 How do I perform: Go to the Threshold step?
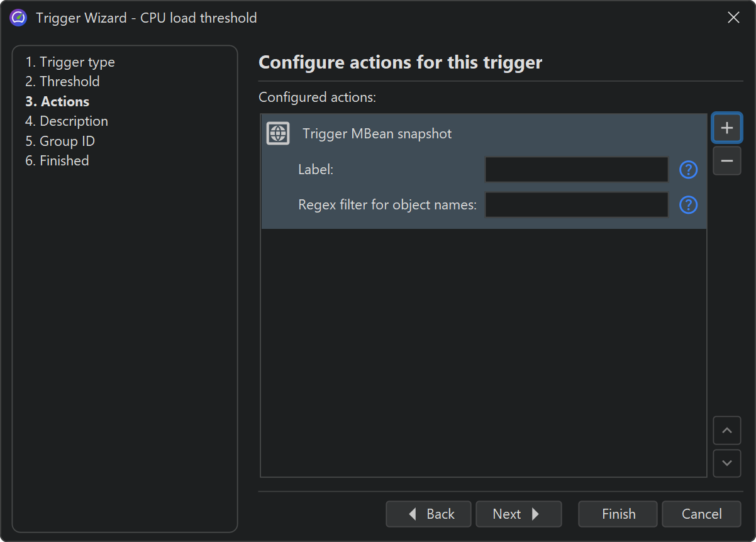(62, 82)
